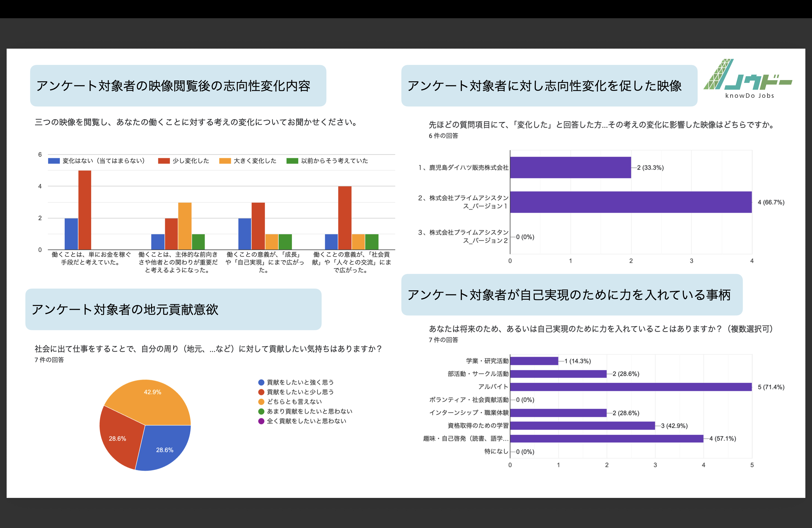Click the アルバイト 5 (71.4%) bar
The width and height of the screenshot is (812, 528).
click(x=631, y=387)
